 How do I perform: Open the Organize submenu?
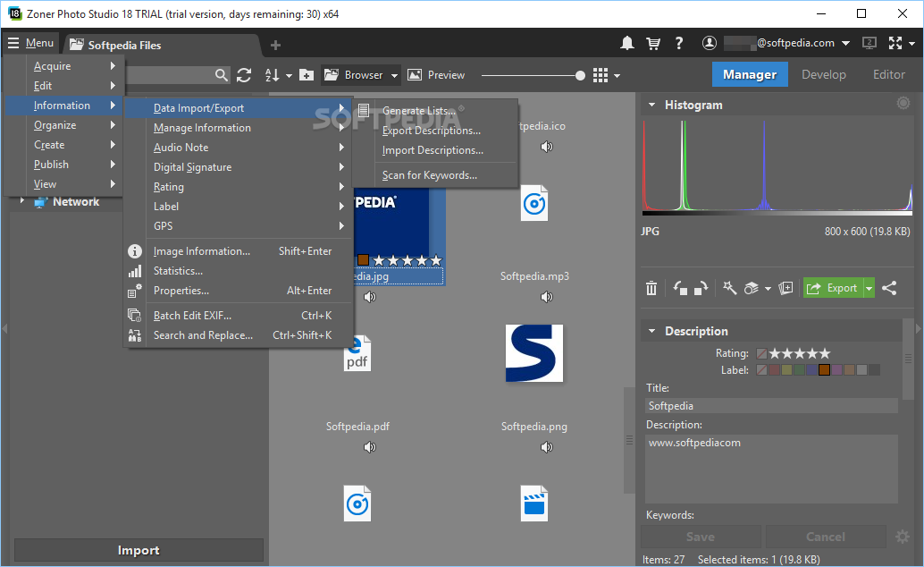[x=64, y=125]
